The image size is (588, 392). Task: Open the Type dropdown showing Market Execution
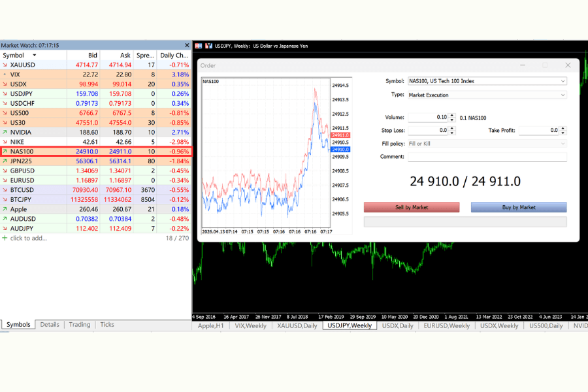(563, 94)
